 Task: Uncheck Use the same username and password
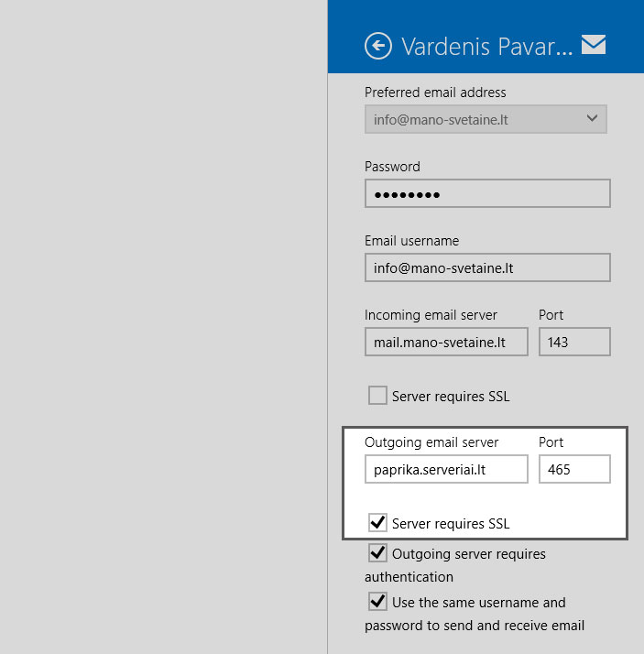[377, 602]
